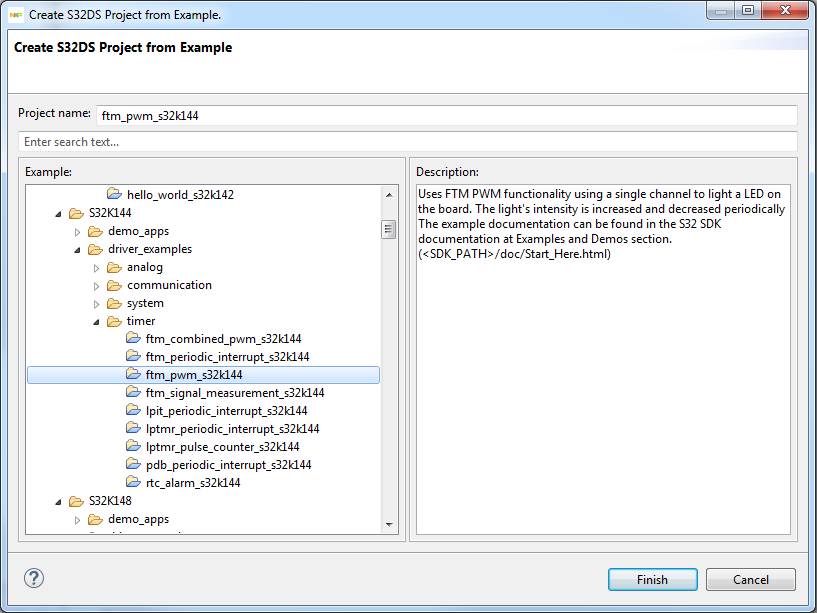817x613 pixels.
Task: Click the timer folder icon
Action: (114, 321)
